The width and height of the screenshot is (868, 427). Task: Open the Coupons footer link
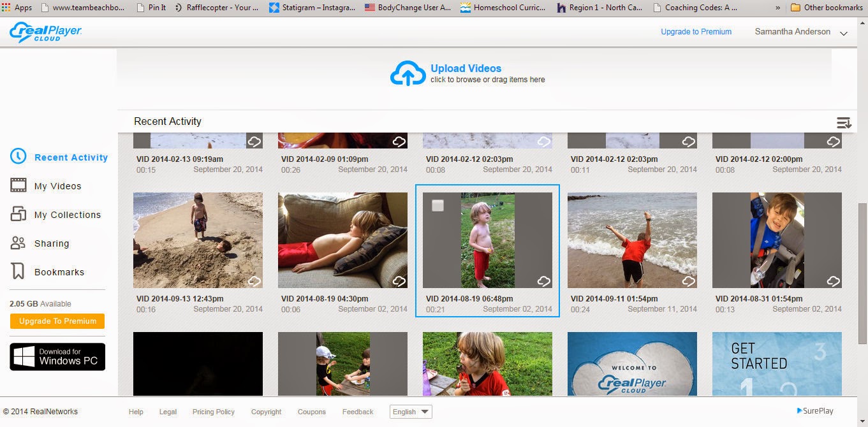[x=312, y=412]
